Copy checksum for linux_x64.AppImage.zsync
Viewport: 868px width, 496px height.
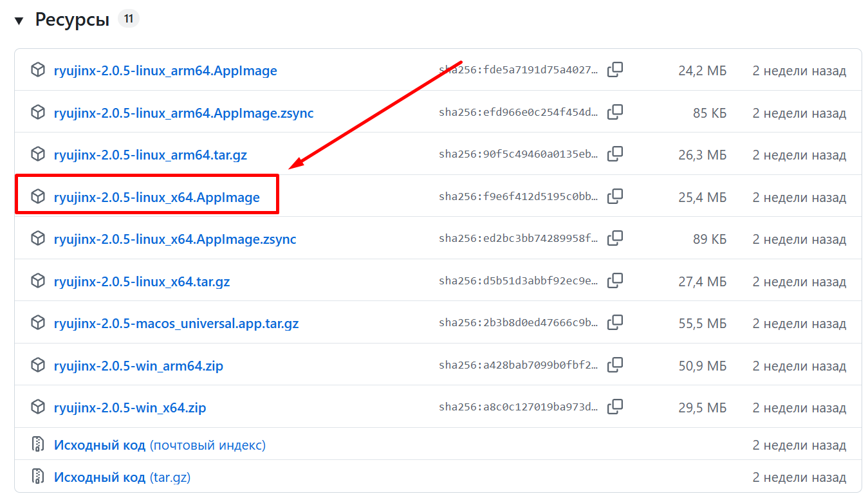(615, 238)
